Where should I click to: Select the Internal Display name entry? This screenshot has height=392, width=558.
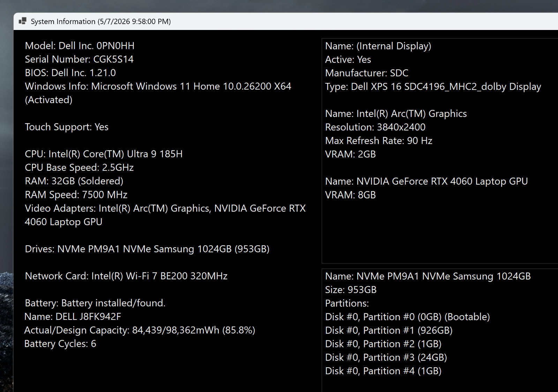tap(378, 46)
